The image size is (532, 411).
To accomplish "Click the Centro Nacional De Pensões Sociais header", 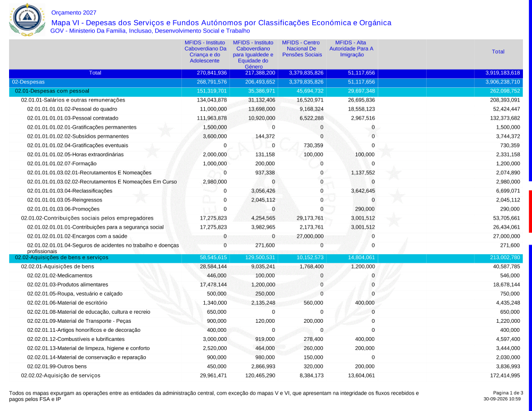I will coord(302,48).
